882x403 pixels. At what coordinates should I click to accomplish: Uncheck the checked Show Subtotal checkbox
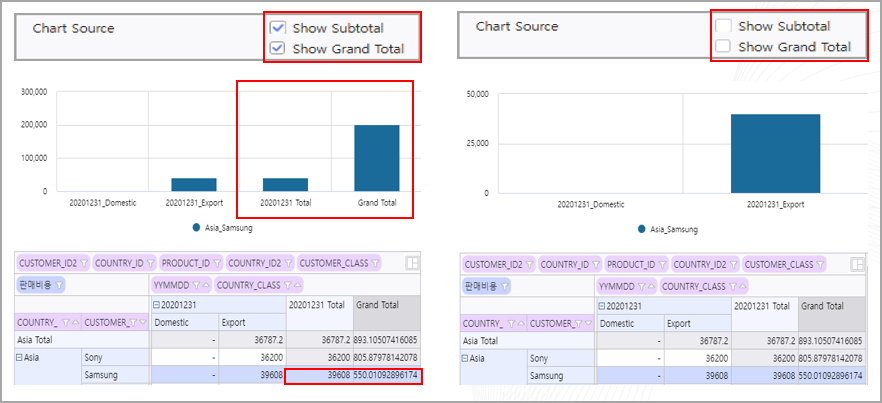coord(278,28)
